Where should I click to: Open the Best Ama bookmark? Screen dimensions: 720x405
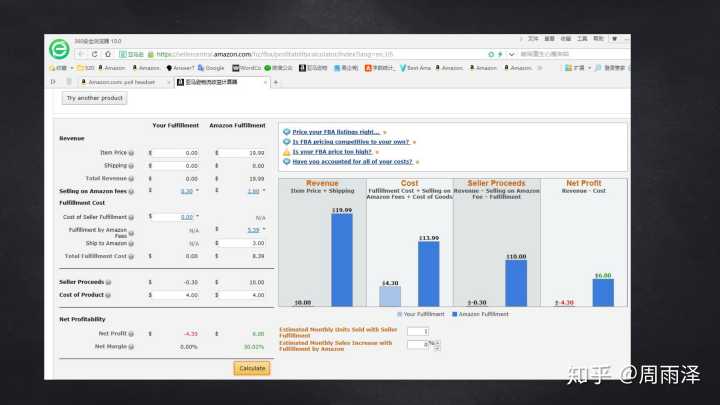[x=415, y=68]
